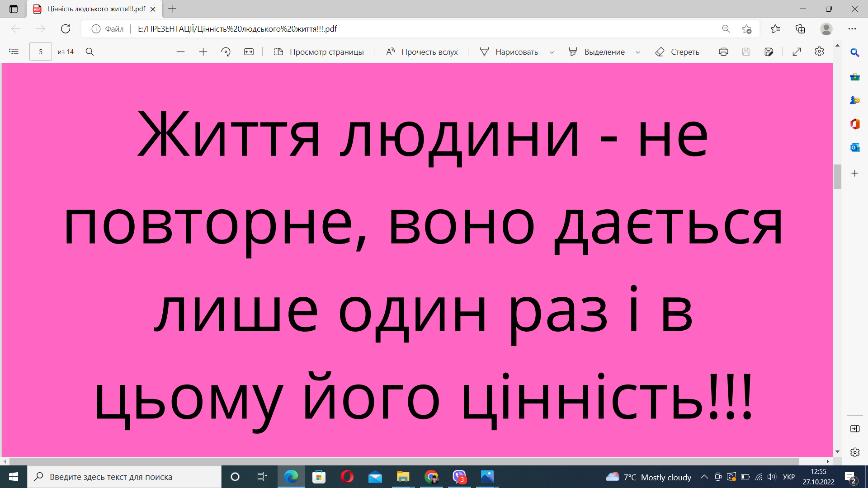Add a new item to the sidebar
This screenshot has width=868, height=488.
pyautogui.click(x=854, y=173)
